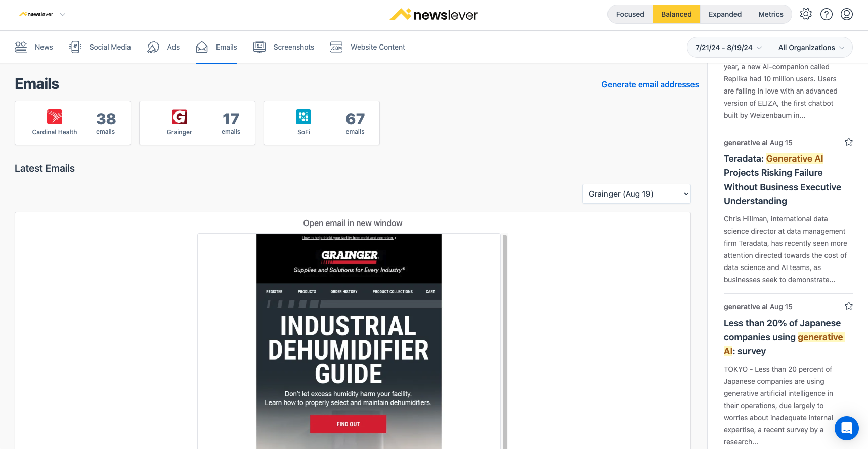The width and height of the screenshot is (868, 449).
Task: Star the Japanese companies survey article
Action: click(x=849, y=306)
